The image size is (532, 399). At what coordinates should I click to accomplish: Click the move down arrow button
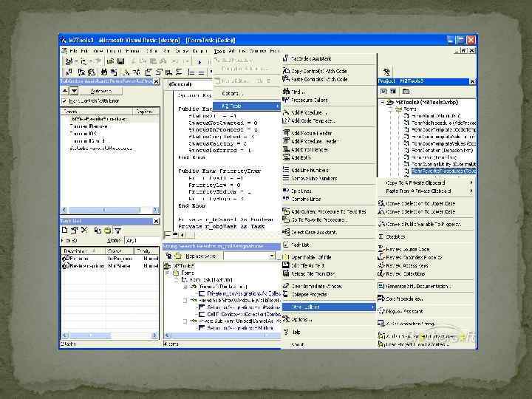click(74, 91)
